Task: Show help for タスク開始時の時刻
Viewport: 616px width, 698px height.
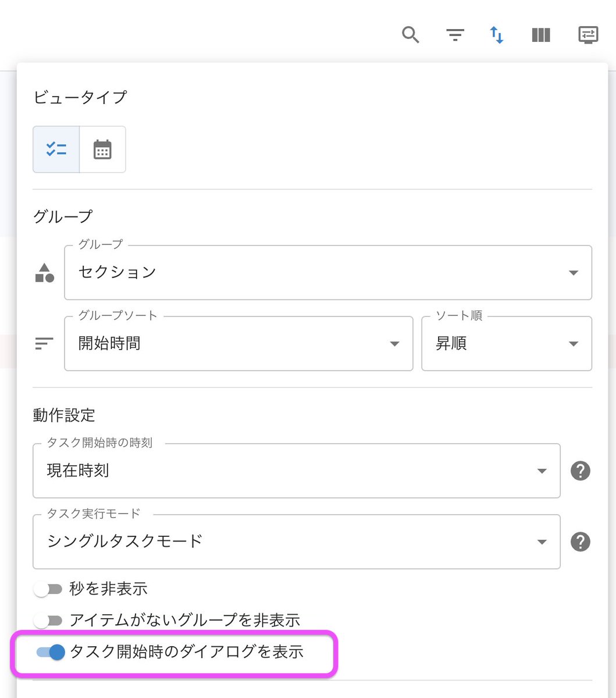Action: 581,471
